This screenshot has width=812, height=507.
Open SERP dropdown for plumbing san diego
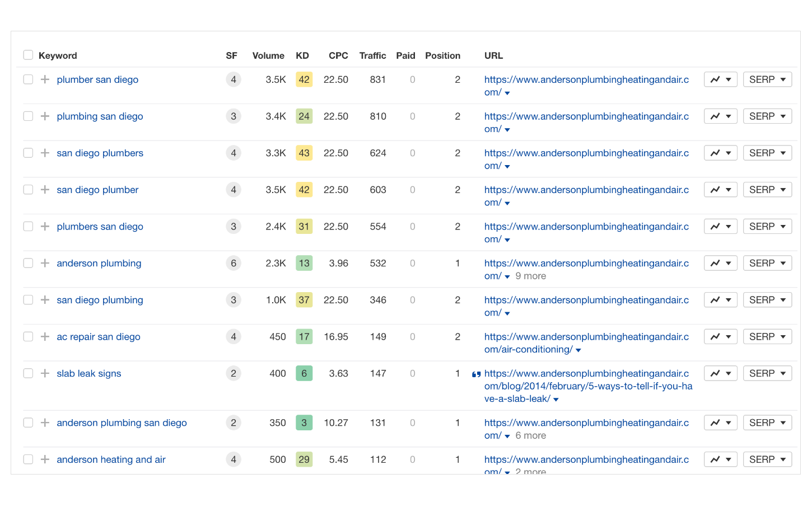click(x=767, y=116)
